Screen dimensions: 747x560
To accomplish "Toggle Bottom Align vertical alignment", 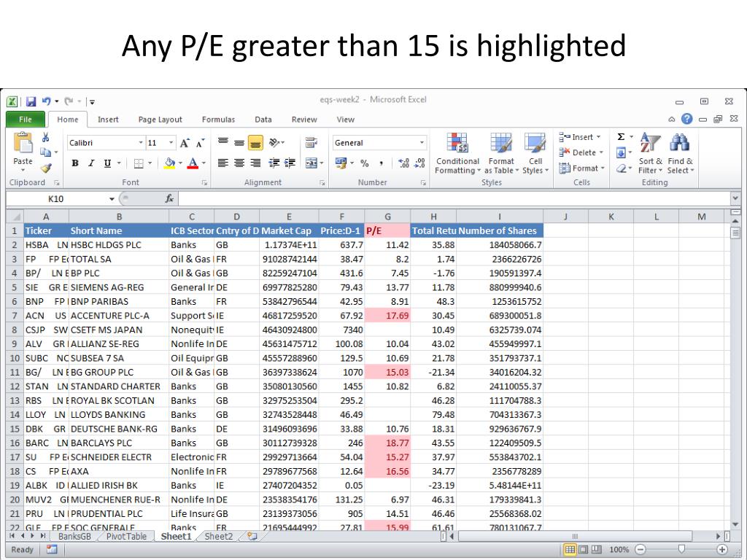I will [256, 142].
